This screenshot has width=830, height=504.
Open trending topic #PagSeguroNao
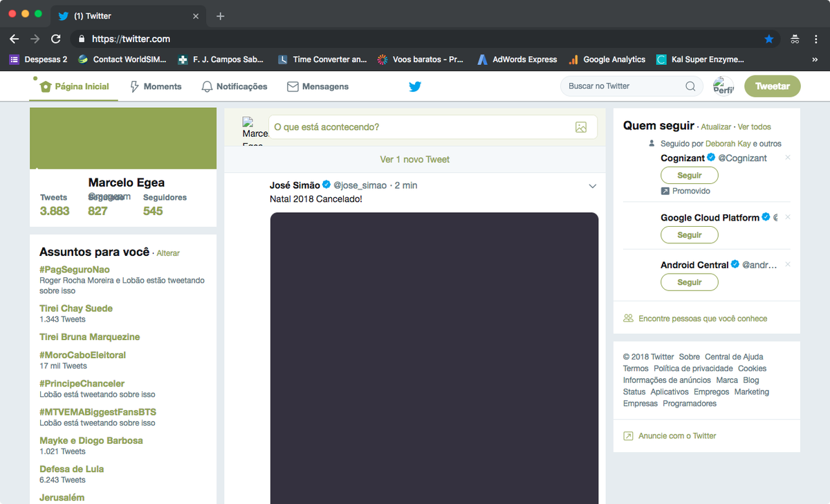pos(75,270)
